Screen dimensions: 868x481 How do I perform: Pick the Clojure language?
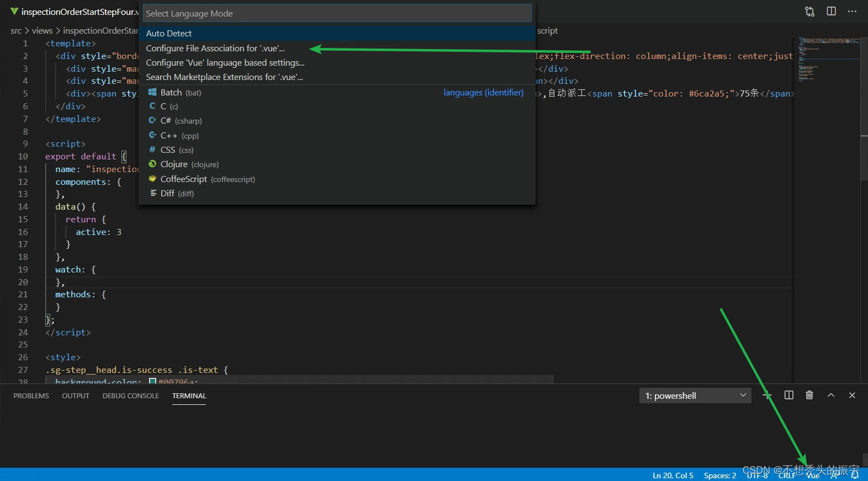tap(337, 164)
